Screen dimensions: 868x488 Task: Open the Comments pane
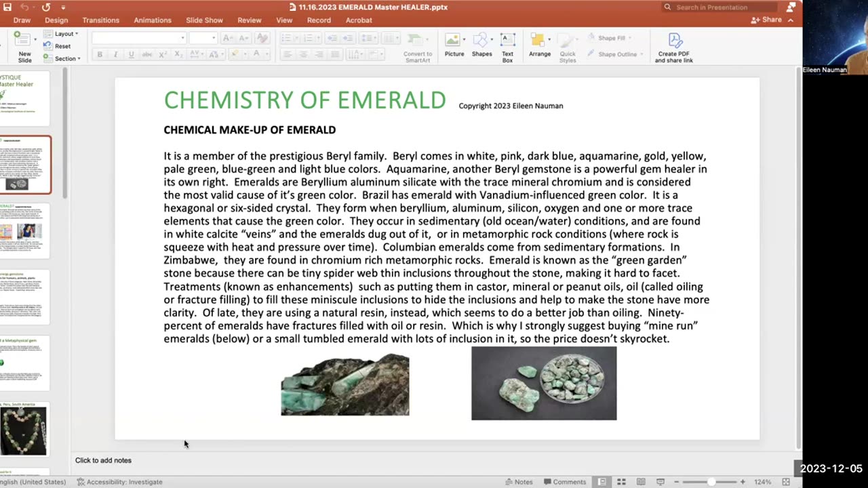coord(565,482)
